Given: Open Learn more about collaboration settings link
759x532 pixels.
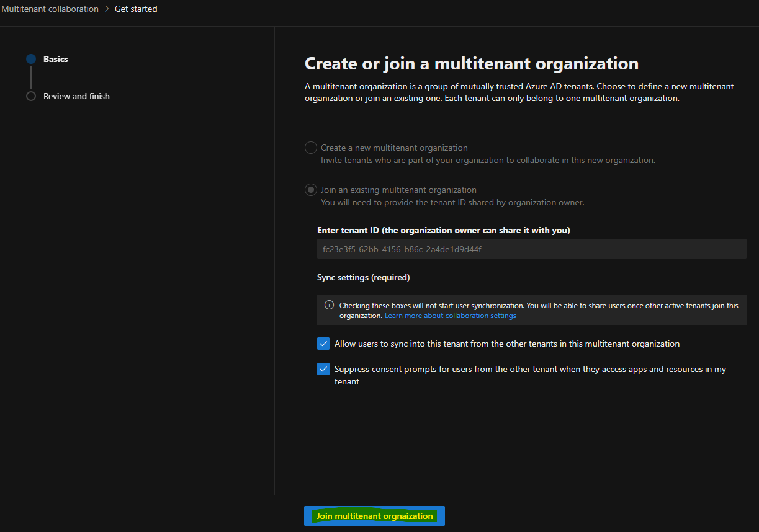Looking at the screenshot, I should click(451, 316).
